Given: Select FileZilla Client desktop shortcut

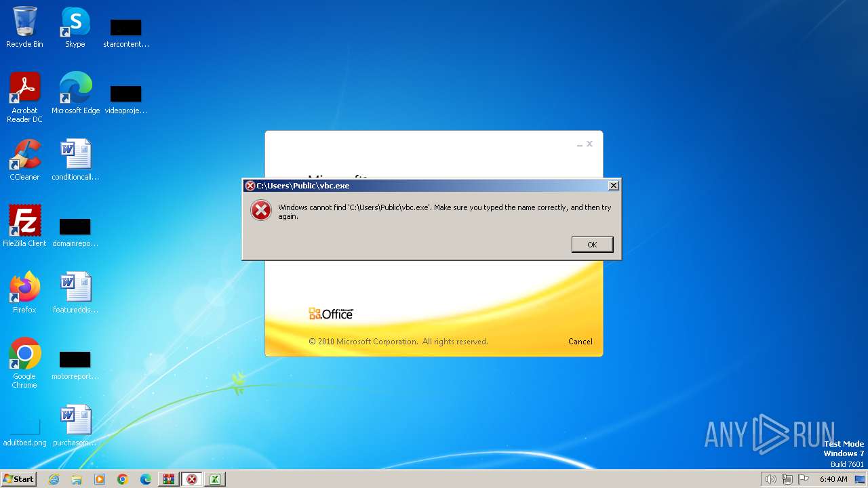Looking at the screenshot, I should coord(24,226).
